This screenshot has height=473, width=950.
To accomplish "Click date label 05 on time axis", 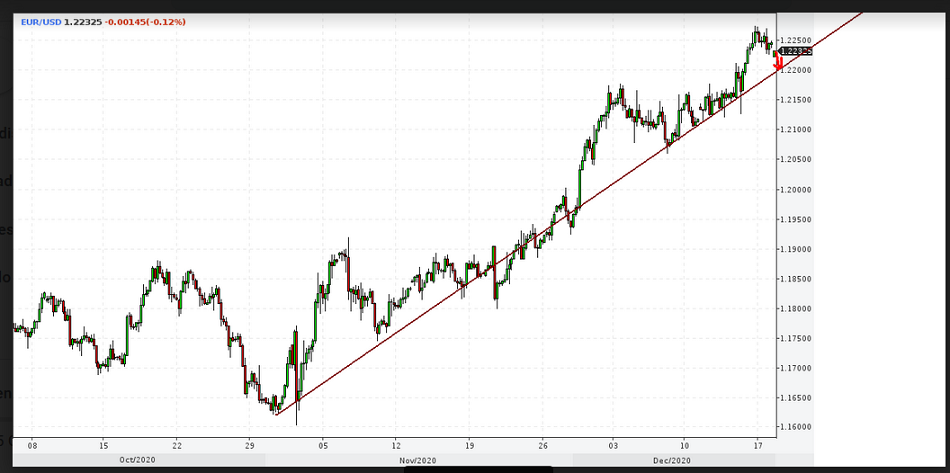I will (323, 444).
